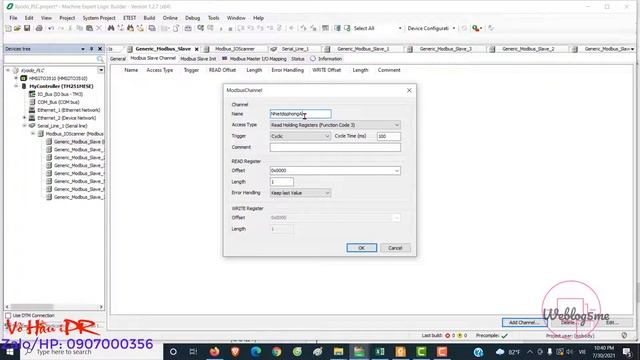Click the Cortana circle on taskbar
Viewport: 640px width, 360px height.
[x=173, y=351]
